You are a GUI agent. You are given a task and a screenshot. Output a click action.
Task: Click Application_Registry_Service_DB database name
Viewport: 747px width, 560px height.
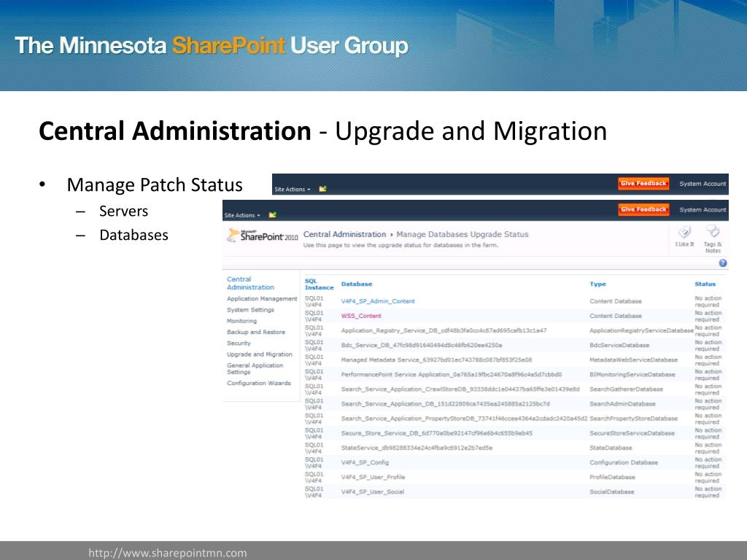(x=444, y=330)
